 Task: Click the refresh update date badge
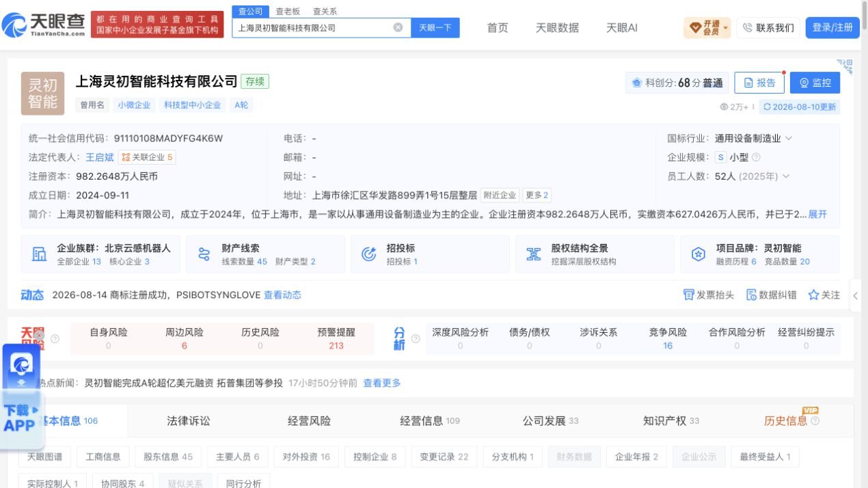(x=799, y=107)
